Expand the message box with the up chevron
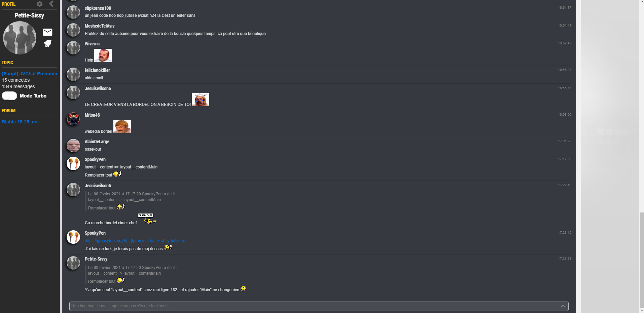 click(563, 306)
